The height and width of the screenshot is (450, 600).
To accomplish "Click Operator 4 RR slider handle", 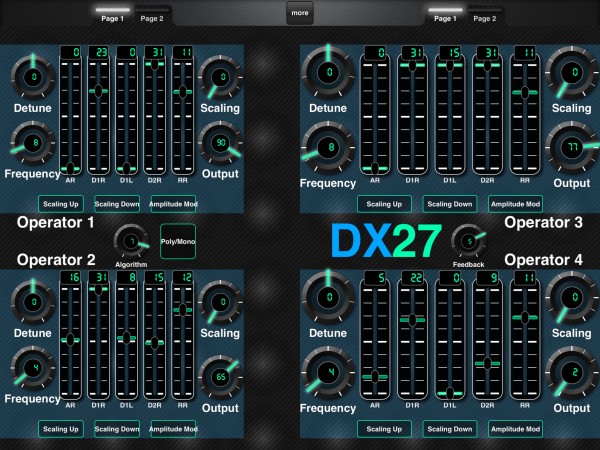I will click(525, 317).
